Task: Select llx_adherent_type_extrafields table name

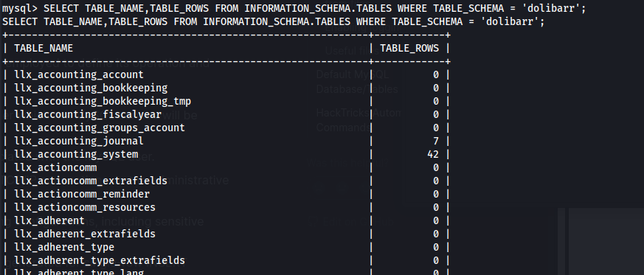Action: point(100,260)
